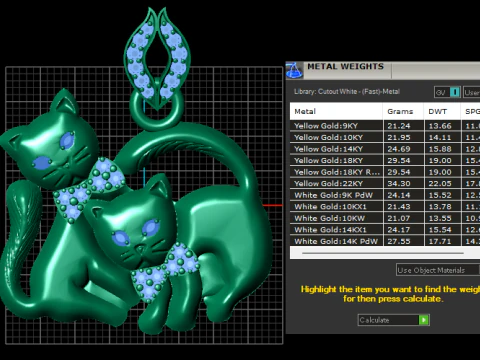Viewport: 480px width, 360px height.
Task: Click the 24.69 grams value
Action: click(x=399, y=149)
